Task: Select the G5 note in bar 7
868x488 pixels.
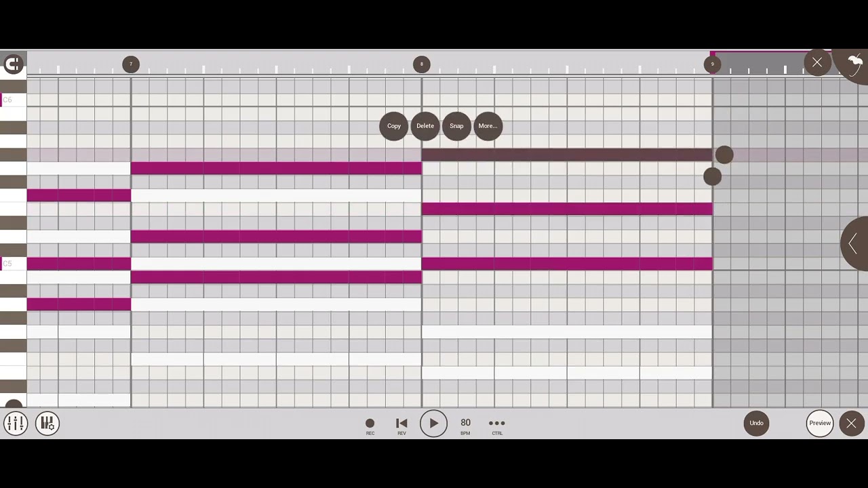Action: pos(276,168)
